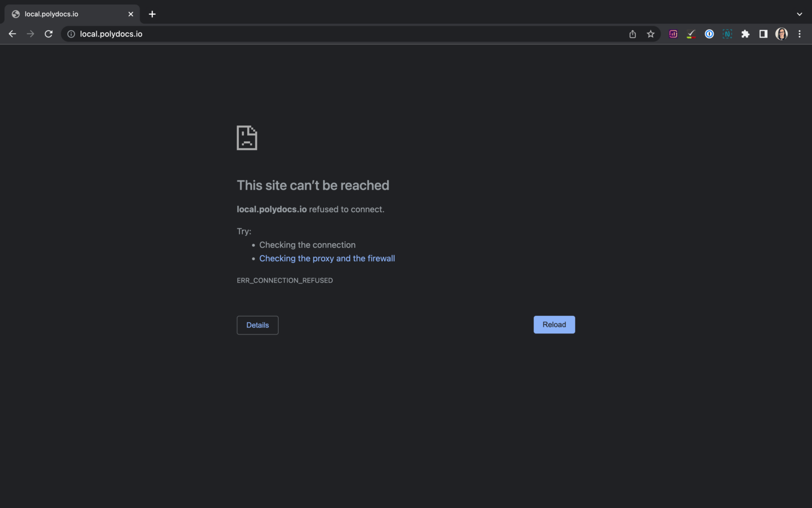Click the back navigation arrow
The image size is (812, 508).
(x=12, y=33)
